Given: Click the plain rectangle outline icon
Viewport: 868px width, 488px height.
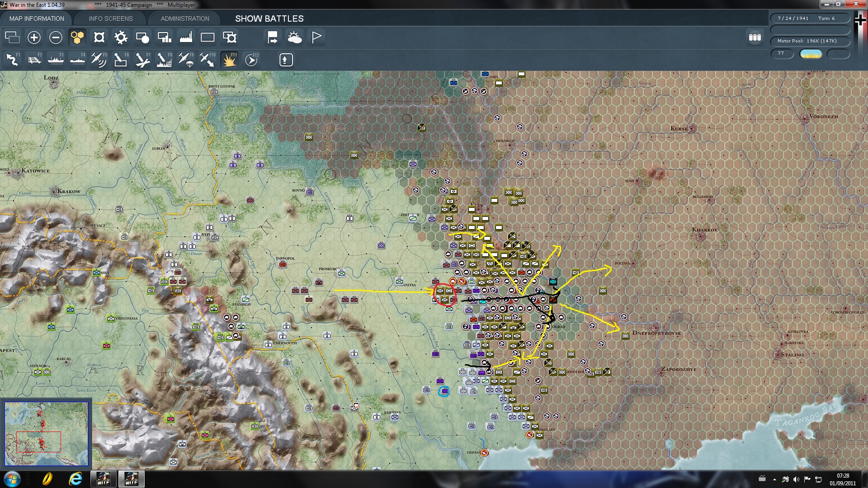Looking at the screenshot, I should pyautogui.click(x=208, y=38).
